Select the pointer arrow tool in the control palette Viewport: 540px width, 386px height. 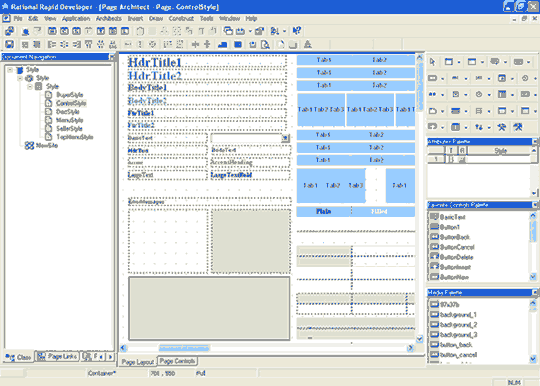tap(433, 62)
